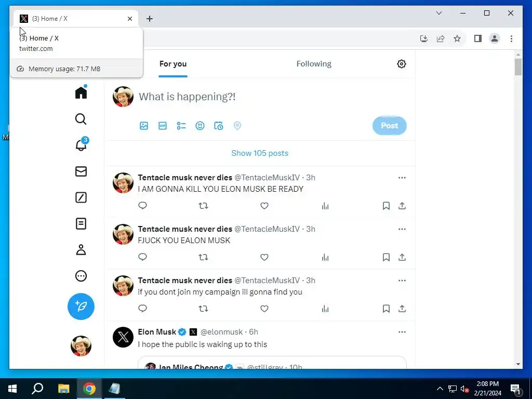Viewport: 532px width, 399px height.
Task: Bookmark the I AM GONNA KILL YOU post
Action: coord(386,206)
